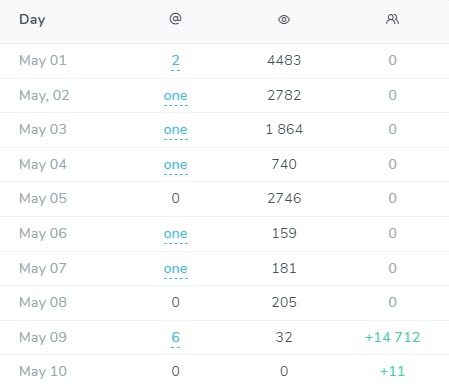The image size is (449, 388).
Task: Select the May 10 row date
Action: pyautogui.click(x=43, y=372)
